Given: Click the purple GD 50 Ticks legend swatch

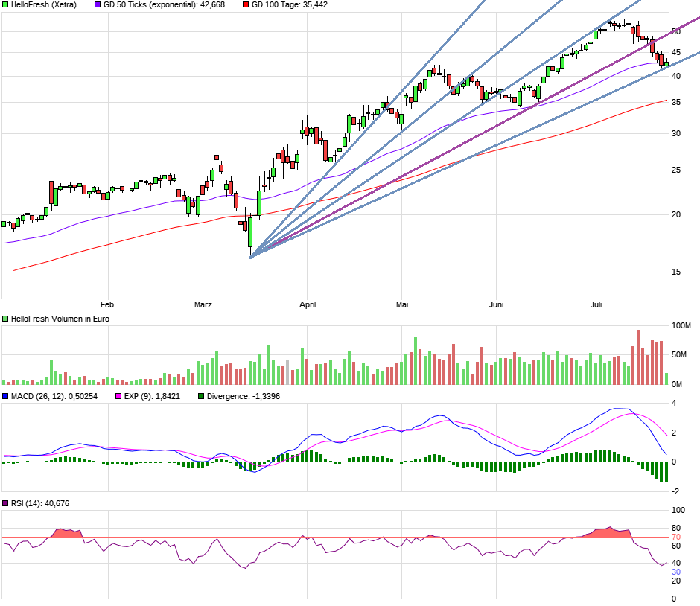Looking at the screenshot, I should [x=98, y=5].
